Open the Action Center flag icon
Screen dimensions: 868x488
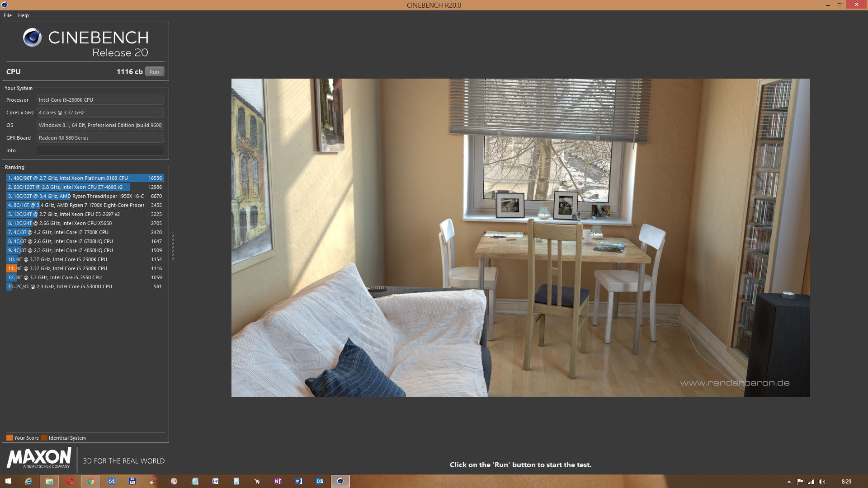coord(800,482)
